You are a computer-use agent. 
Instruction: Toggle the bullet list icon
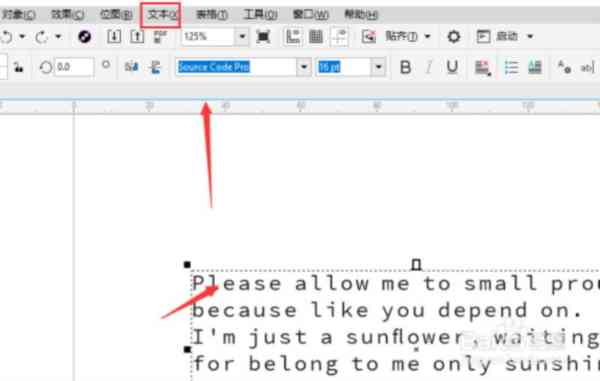[x=511, y=67]
